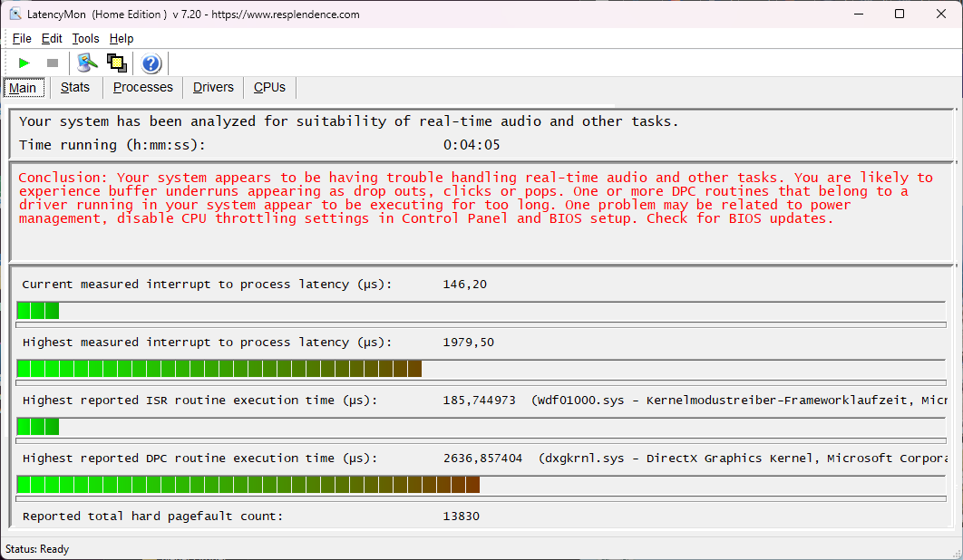Screen dimensions: 963x560
Task: Open the Edit menu
Action: click(x=52, y=38)
